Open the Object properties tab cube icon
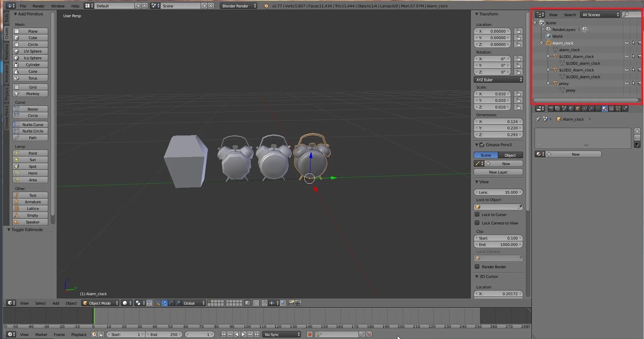 coord(578,109)
